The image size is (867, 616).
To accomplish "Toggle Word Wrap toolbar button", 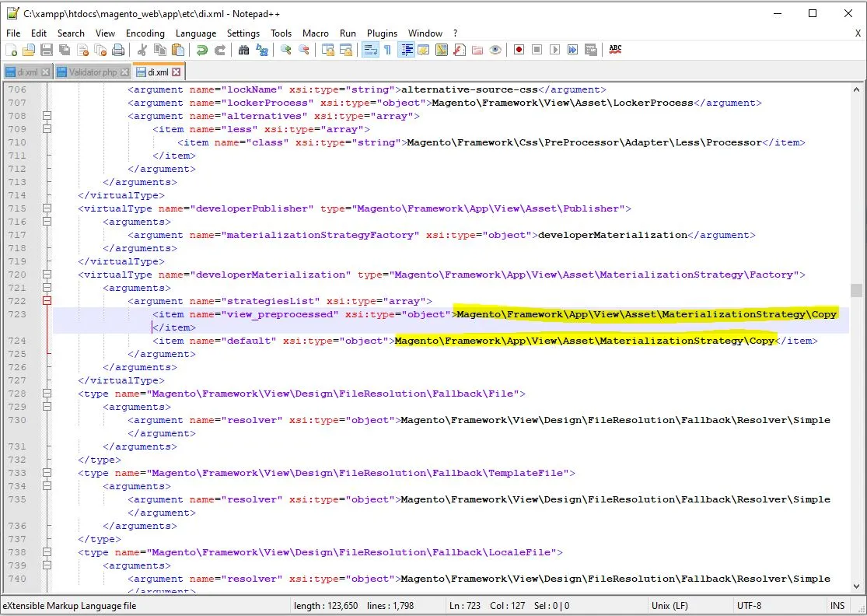I will click(370, 51).
